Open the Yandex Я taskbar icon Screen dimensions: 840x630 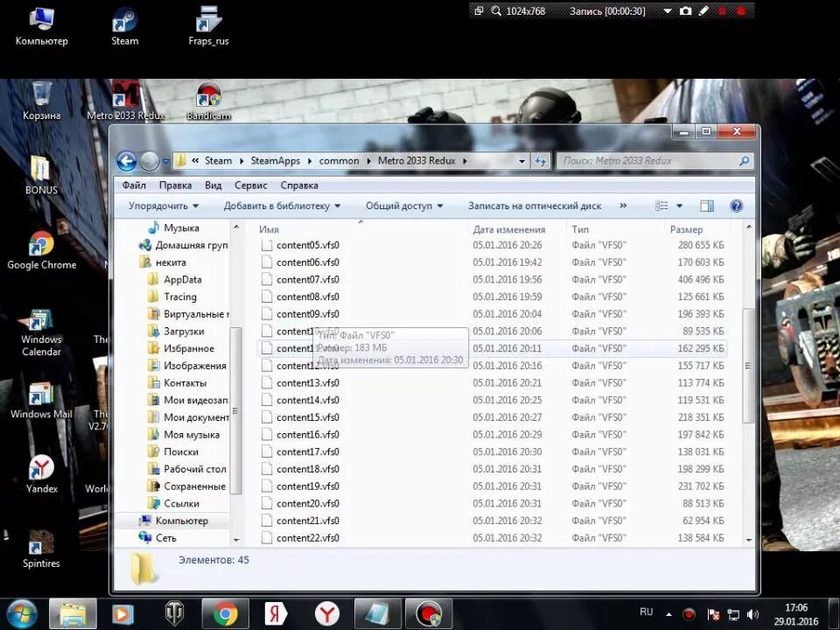276,614
